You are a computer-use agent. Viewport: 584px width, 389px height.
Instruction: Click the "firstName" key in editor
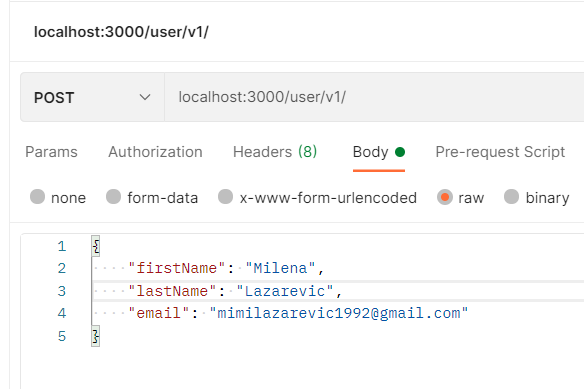coord(177,268)
